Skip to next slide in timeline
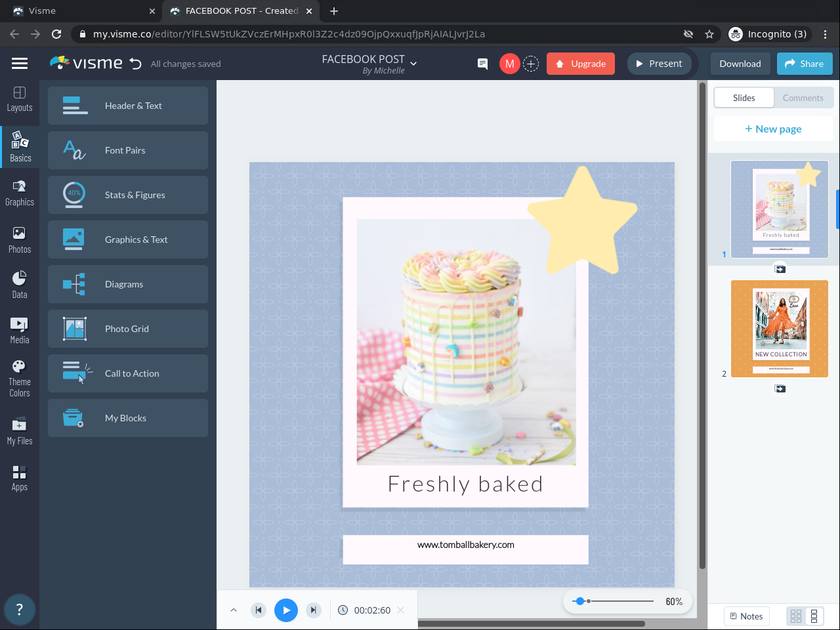Image resolution: width=840 pixels, height=630 pixels. click(x=314, y=610)
